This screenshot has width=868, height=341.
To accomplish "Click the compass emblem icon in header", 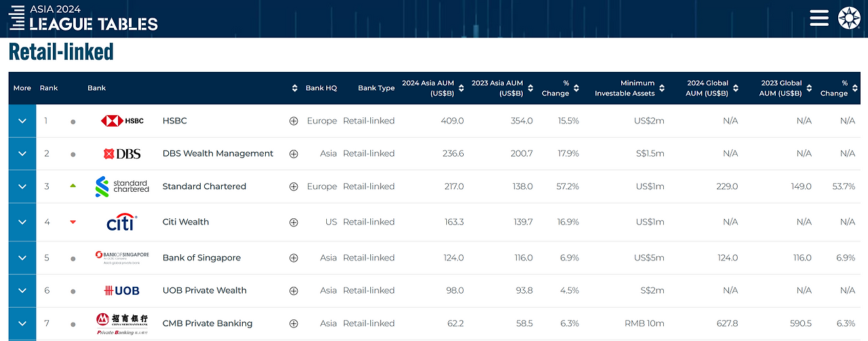I will (849, 18).
